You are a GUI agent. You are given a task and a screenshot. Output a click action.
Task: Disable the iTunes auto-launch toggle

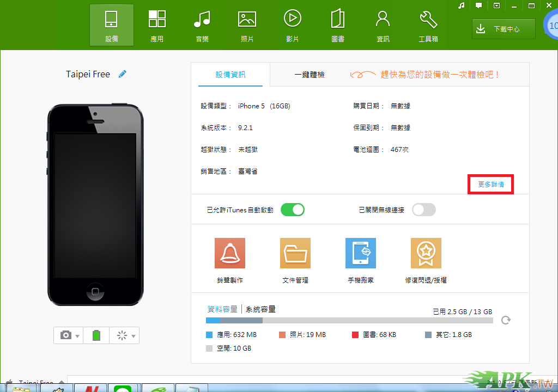tap(293, 210)
